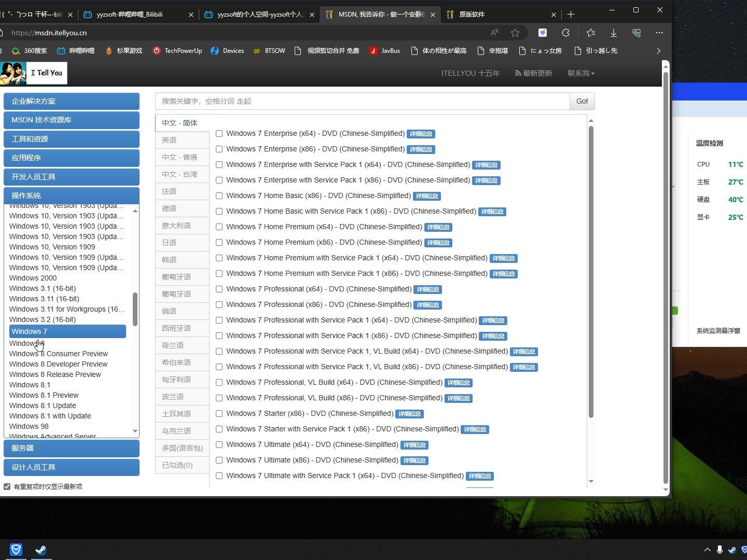Open the Devices bookmark

(227, 51)
